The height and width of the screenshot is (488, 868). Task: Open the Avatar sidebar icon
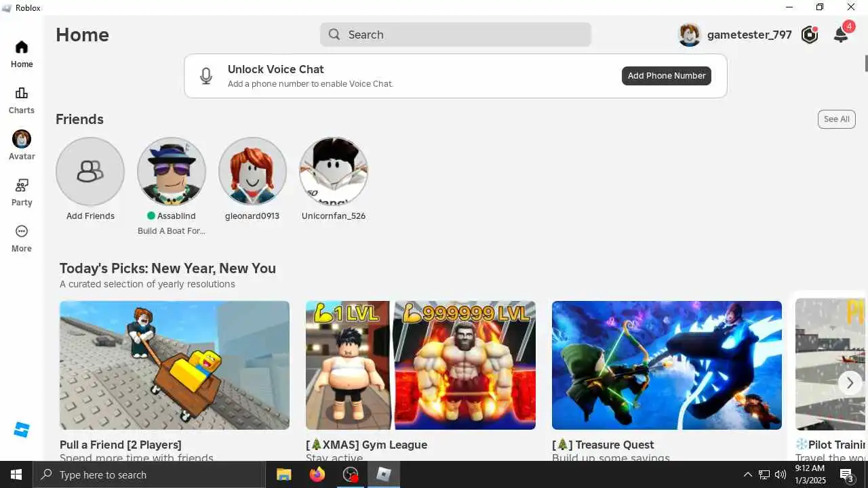click(22, 139)
